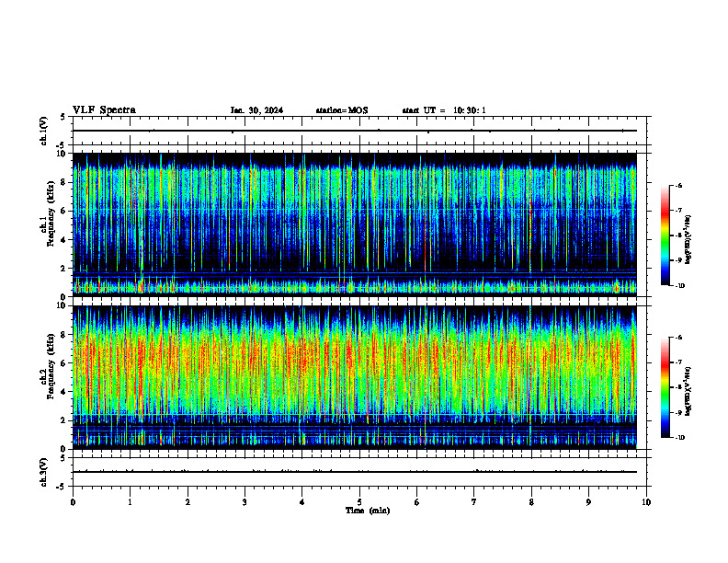
Task: Click the "Time (min)" axis label
Action: 368,511
